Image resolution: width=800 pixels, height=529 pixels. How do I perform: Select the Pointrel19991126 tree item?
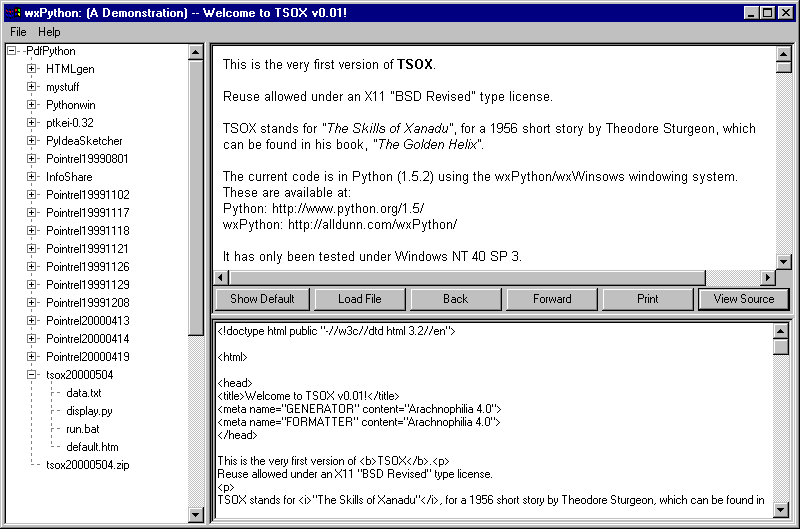click(x=88, y=266)
